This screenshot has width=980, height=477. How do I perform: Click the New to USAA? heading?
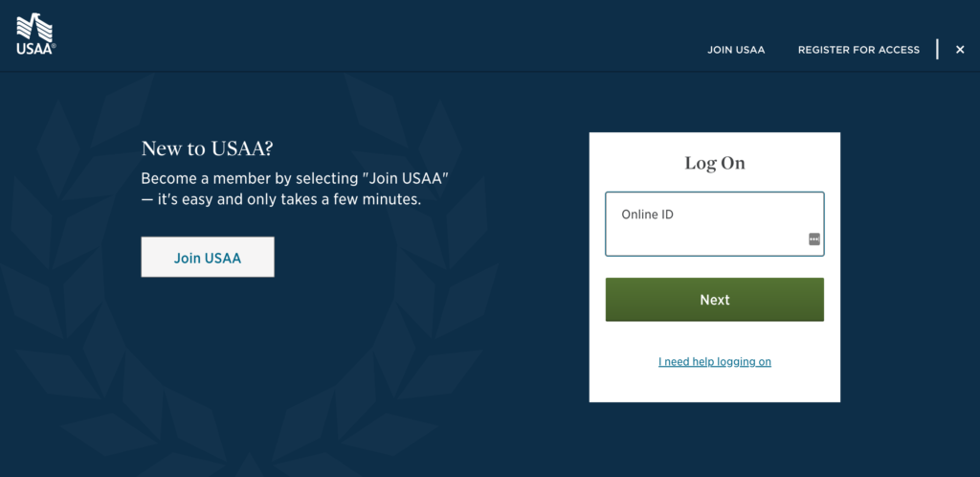tap(208, 148)
